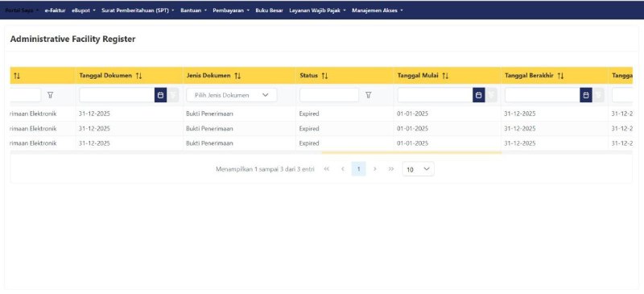Go to first page of results
This screenshot has height=294, width=644.
point(327,169)
